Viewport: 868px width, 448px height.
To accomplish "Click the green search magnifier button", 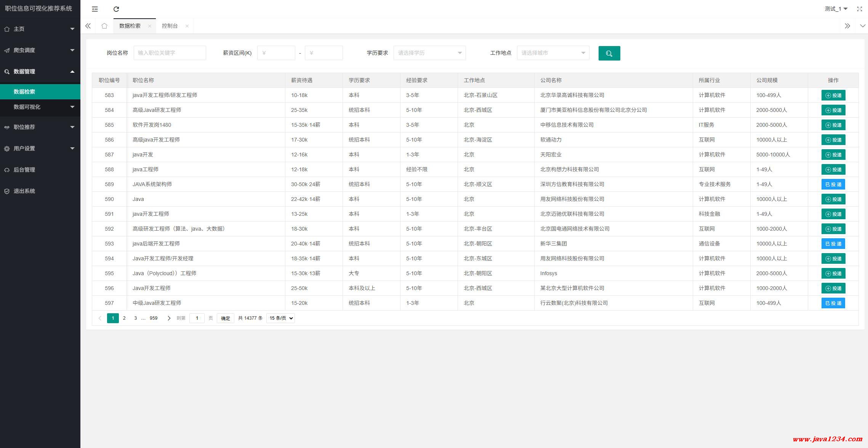I will (609, 53).
